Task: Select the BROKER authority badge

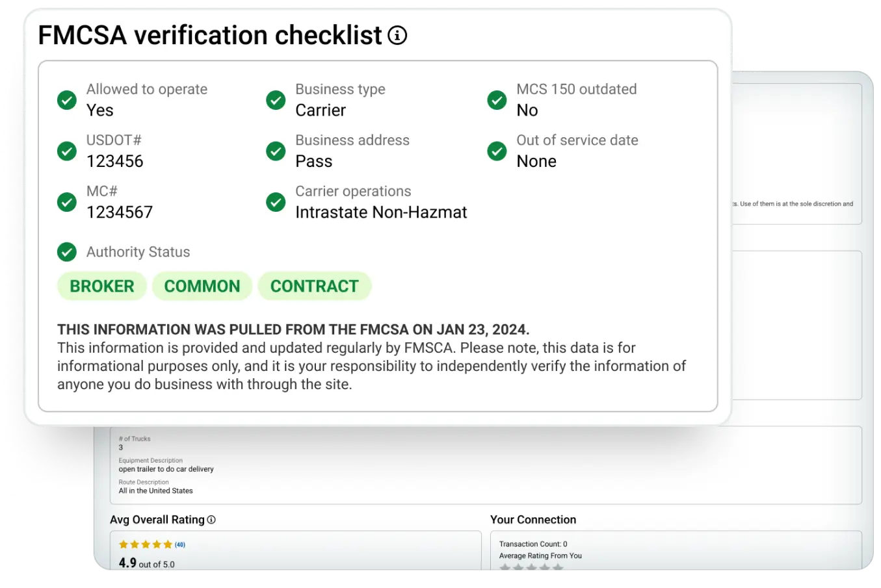Action: [x=102, y=286]
